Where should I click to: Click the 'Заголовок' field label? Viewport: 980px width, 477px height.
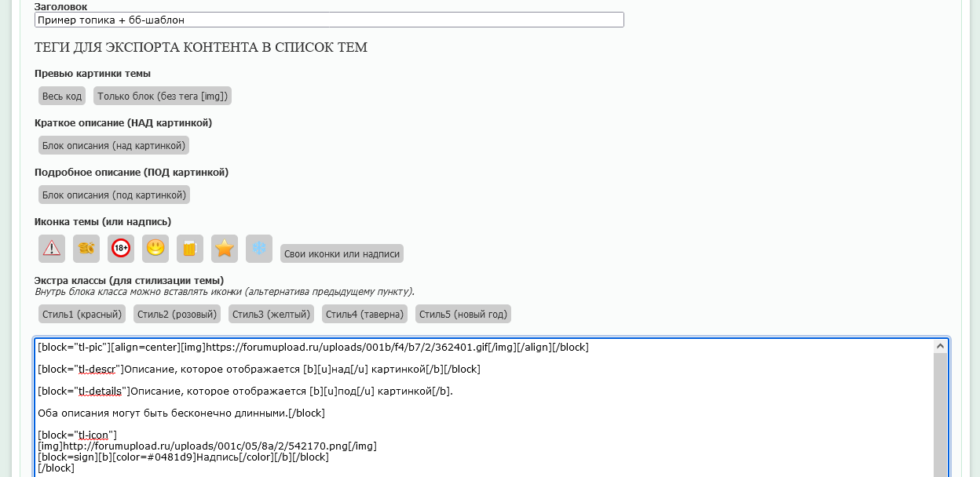[x=61, y=6]
